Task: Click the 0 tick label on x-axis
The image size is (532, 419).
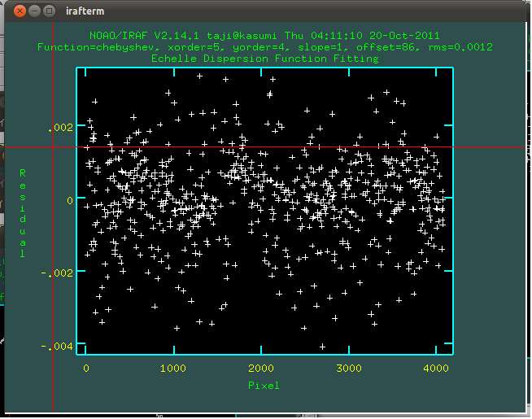Action: [86, 368]
